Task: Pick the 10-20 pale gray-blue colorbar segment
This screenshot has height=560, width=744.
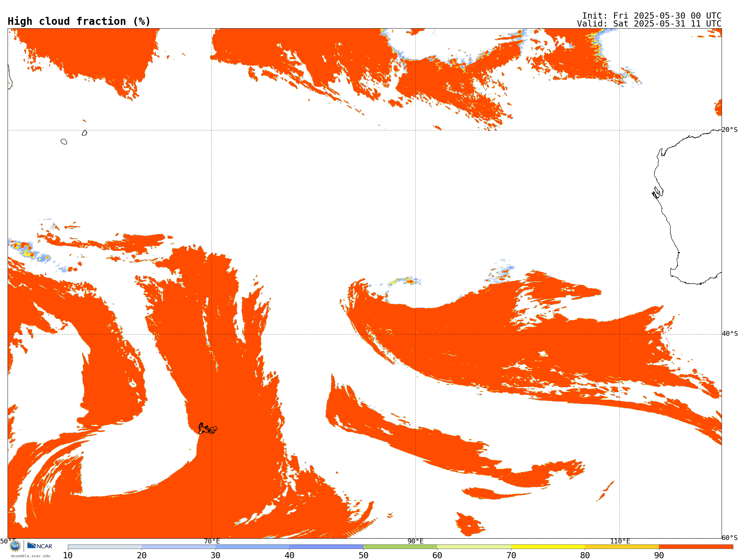Action: [105, 547]
